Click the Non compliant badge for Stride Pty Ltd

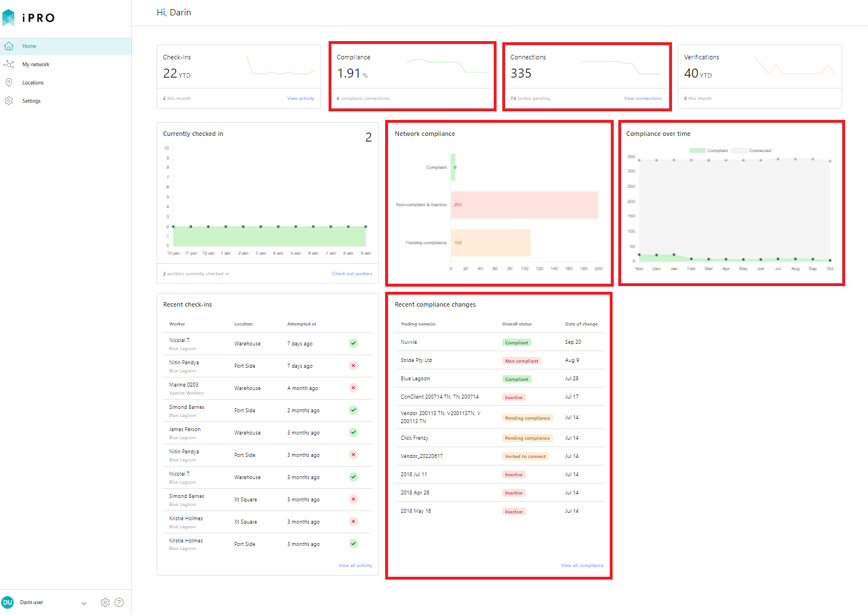[x=522, y=361]
